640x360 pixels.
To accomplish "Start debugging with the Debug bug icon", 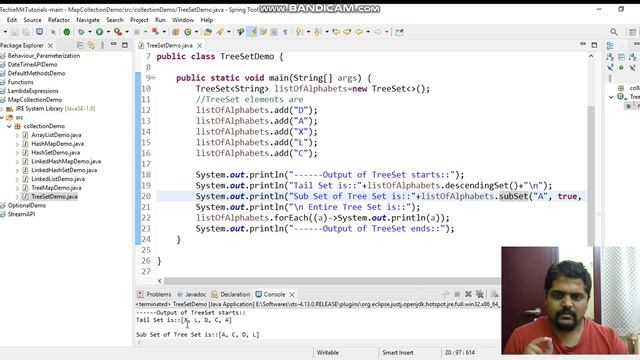I will (x=81, y=32).
